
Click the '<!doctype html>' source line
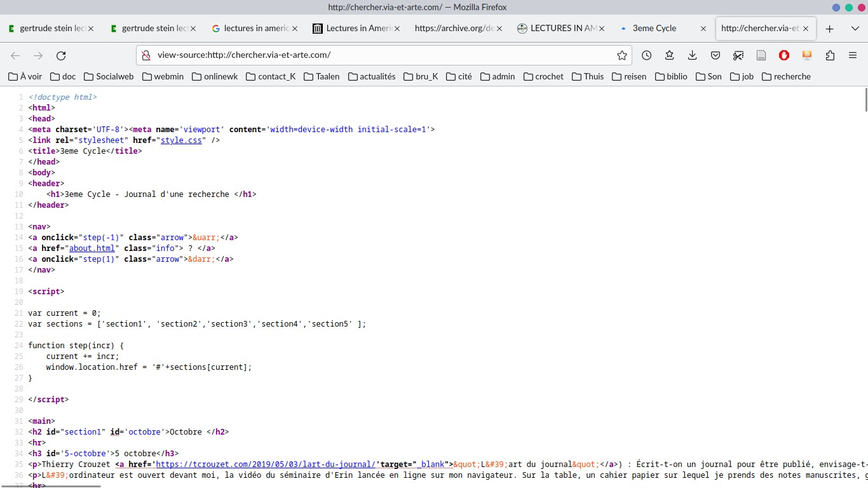(62, 97)
